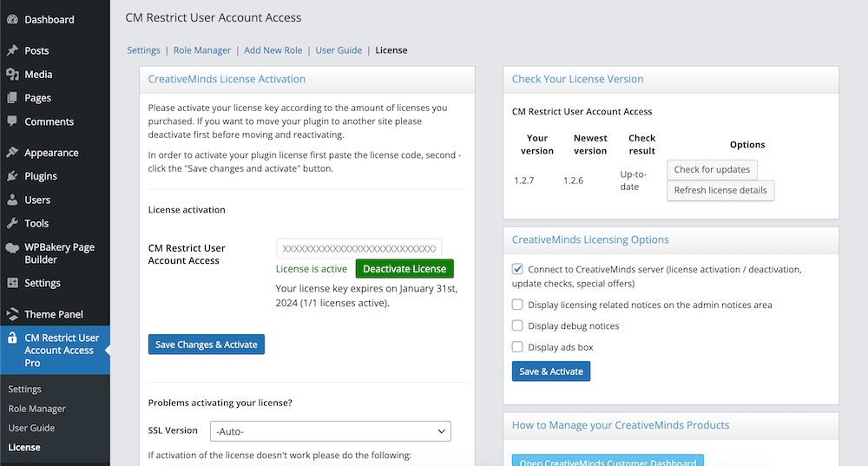Viewport: 868px width, 466px height.
Task: Open Theme Panel menu item
Action: click(55, 314)
